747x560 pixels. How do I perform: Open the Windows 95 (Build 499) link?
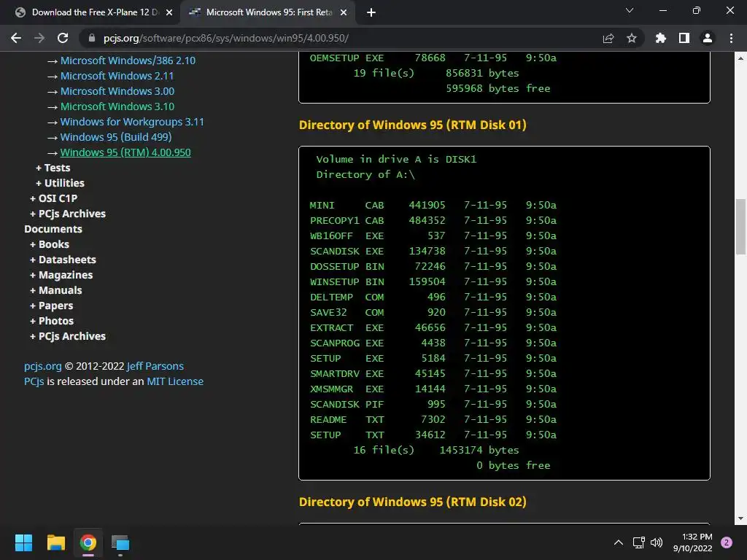pyautogui.click(x=116, y=137)
